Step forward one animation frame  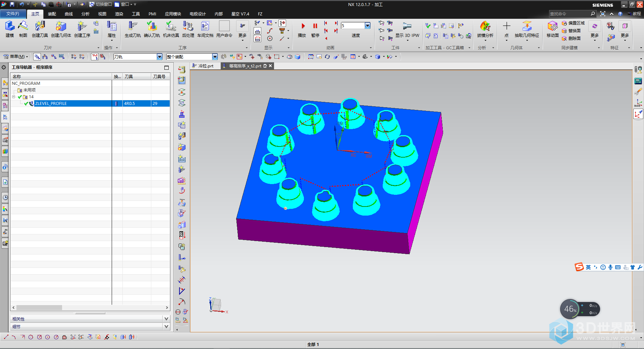tap(336, 31)
